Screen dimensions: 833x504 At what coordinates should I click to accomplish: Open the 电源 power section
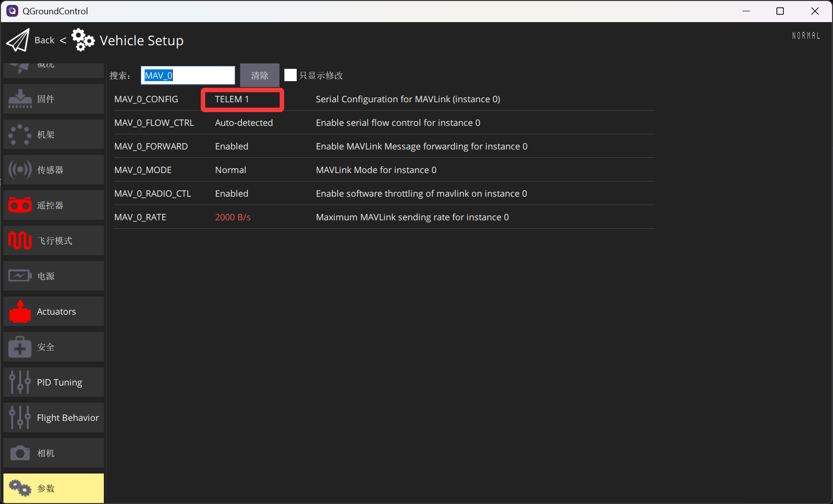[54, 276]
